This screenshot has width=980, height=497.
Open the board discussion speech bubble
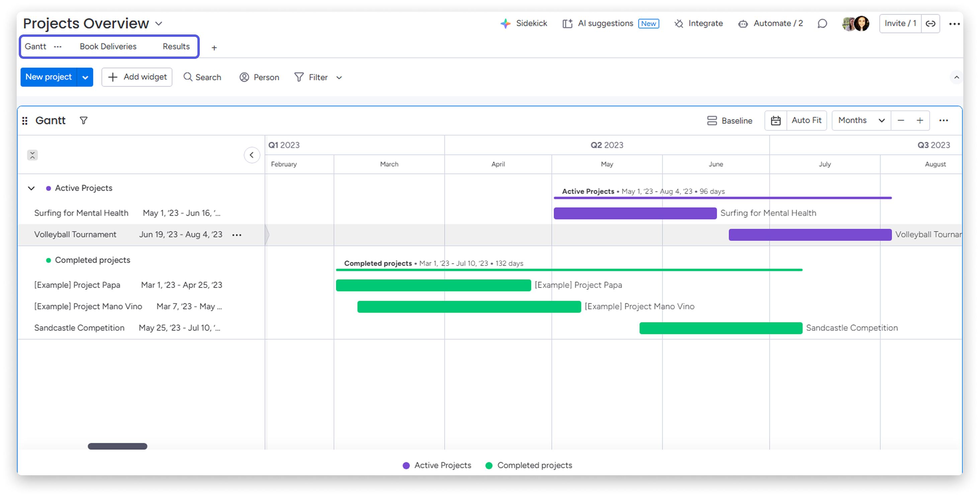(822, 23)
